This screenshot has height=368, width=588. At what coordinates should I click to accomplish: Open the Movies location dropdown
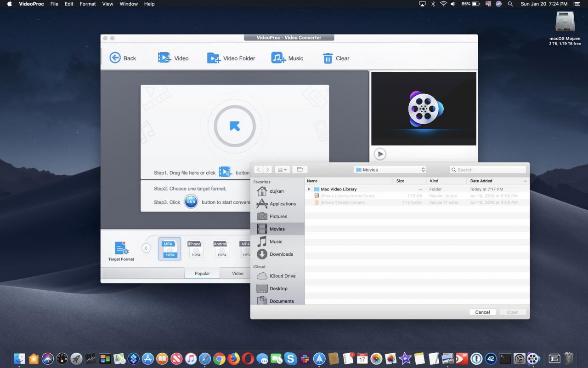390,170
